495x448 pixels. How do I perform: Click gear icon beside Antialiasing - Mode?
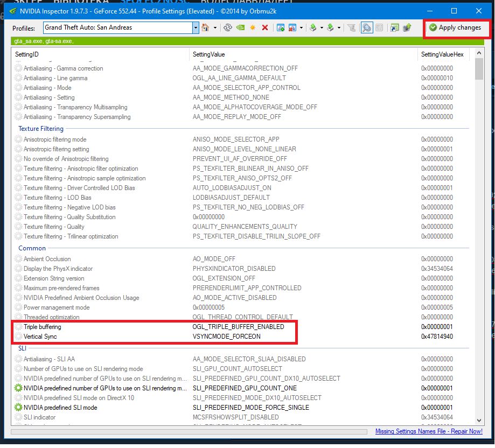tap(18, 88)
